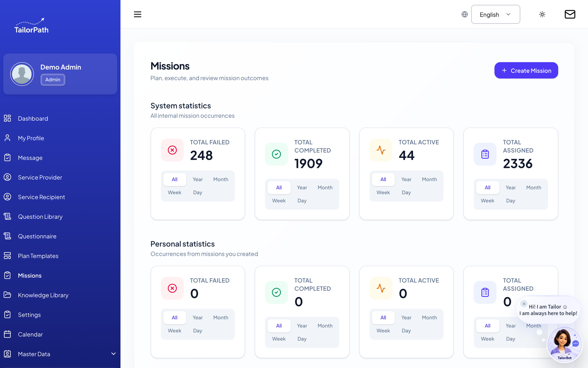Click the Dashboard grid icon in sidebar
Viewport: 588px width, 368px height.
pyautogui.click(x=7, y=118)
